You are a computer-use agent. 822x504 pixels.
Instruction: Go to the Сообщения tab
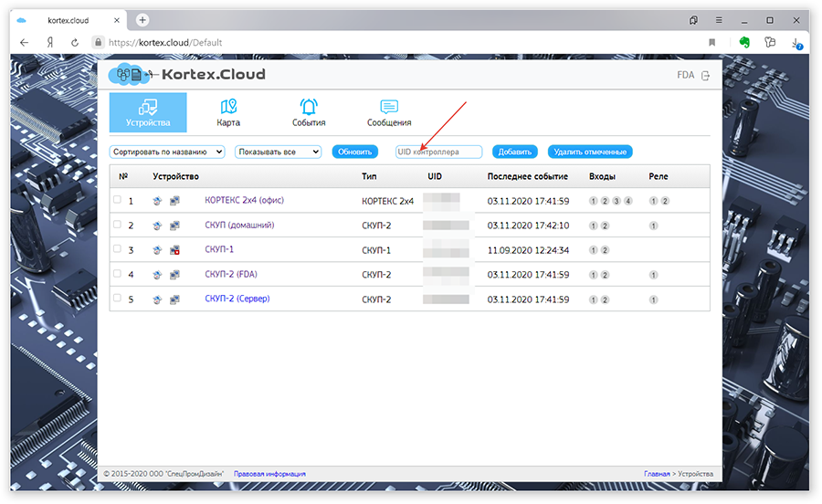(x=389, y=113)
